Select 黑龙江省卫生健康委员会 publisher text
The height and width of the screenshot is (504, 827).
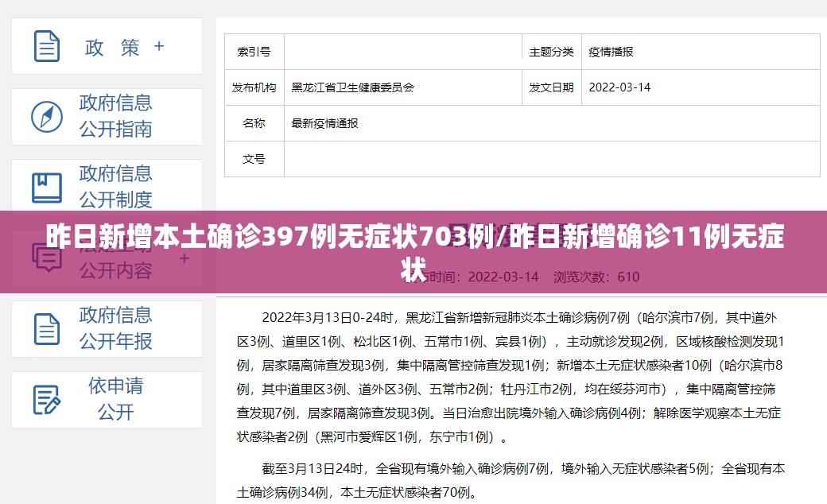(352, 87)
